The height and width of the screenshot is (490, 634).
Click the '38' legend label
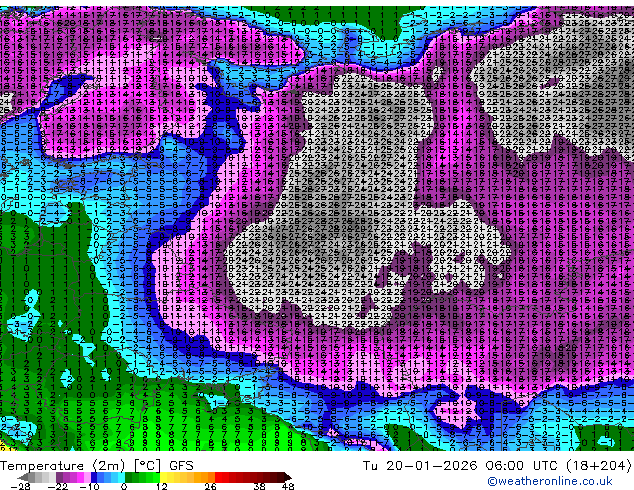[259, 486]
